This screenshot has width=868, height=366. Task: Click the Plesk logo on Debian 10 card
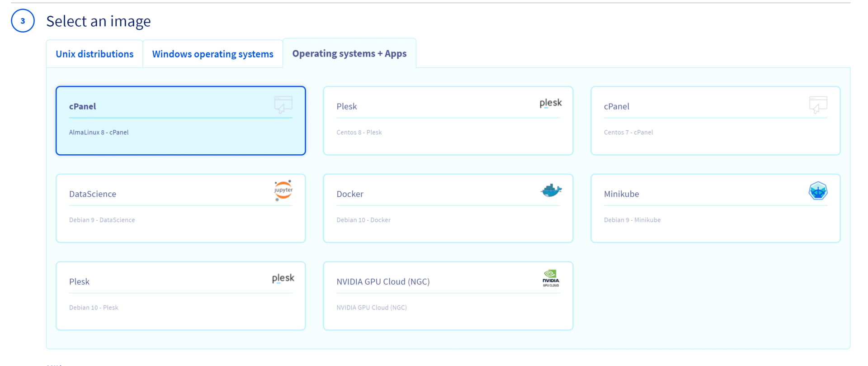(x=283, y=278)
